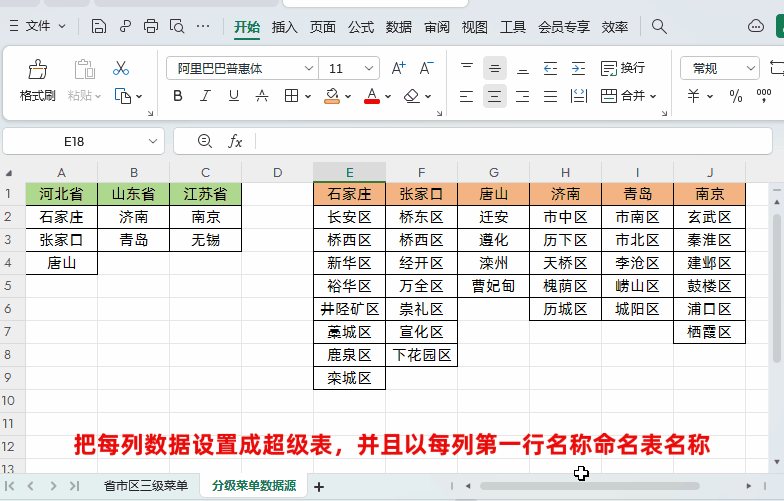Expand the currency format dropdown arrow
The image size is (784, 501).
[710, 96]
